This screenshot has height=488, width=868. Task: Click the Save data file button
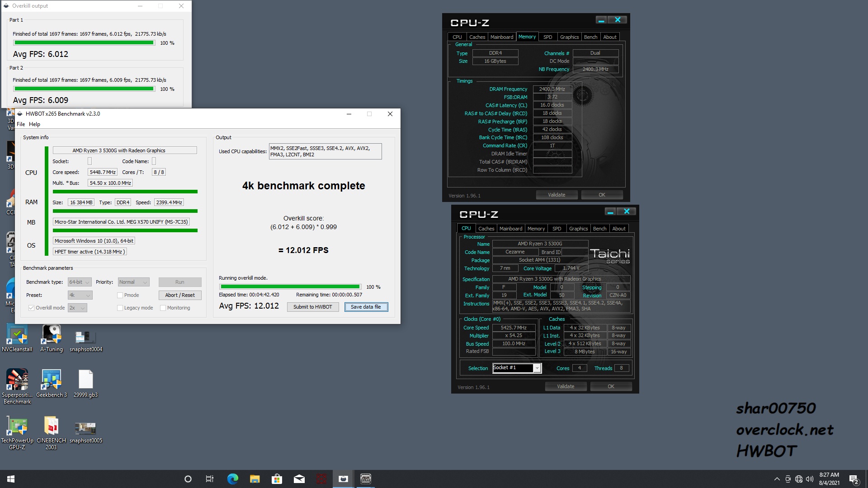[366, 307]
